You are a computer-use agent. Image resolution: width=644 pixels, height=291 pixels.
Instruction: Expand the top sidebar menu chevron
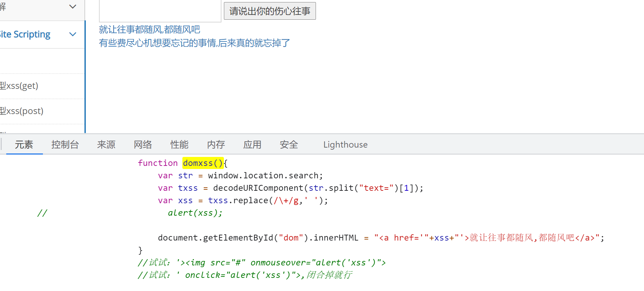(73, 7)
